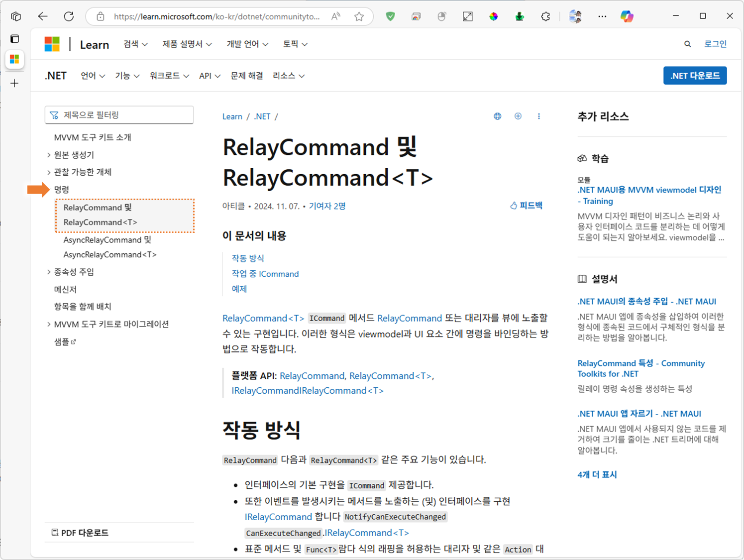Click the search magnifier icon
Screen dimensions: 744x560
tap(687, 44)
